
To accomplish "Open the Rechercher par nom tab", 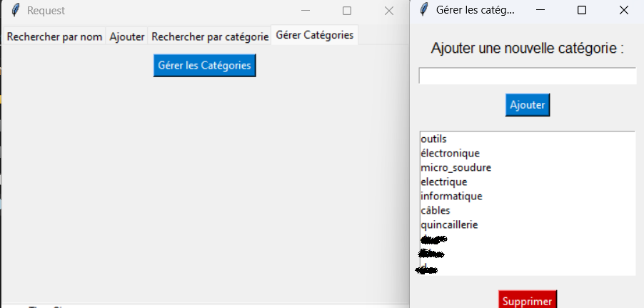I will [54, 36].
